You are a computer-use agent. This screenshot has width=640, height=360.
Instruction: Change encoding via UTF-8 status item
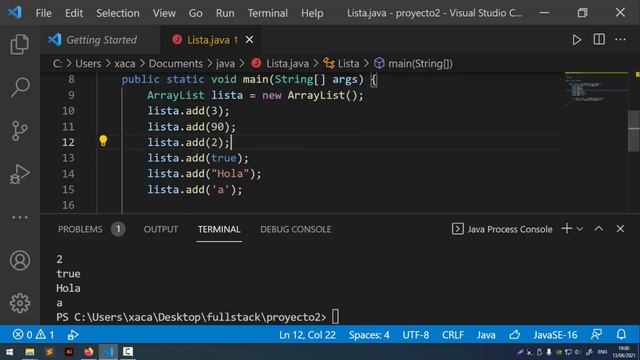coord(416,335)
